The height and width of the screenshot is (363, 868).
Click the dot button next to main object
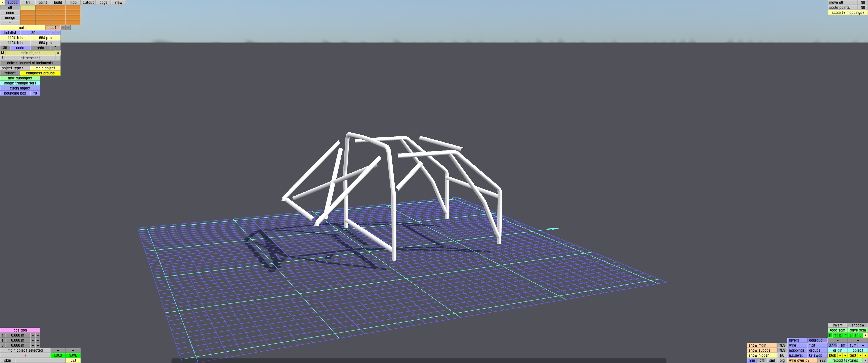pyautogui.click(x=58, y=53)
